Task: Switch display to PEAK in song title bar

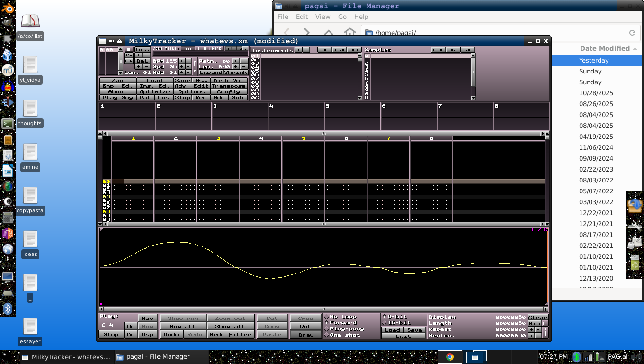Action: pos(216,49)
